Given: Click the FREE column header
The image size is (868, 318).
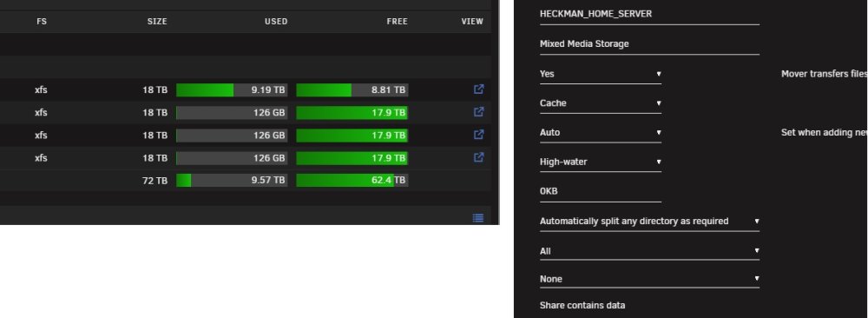Looking at the screenshot, I should pyautogui.click(x=398, y=22).
